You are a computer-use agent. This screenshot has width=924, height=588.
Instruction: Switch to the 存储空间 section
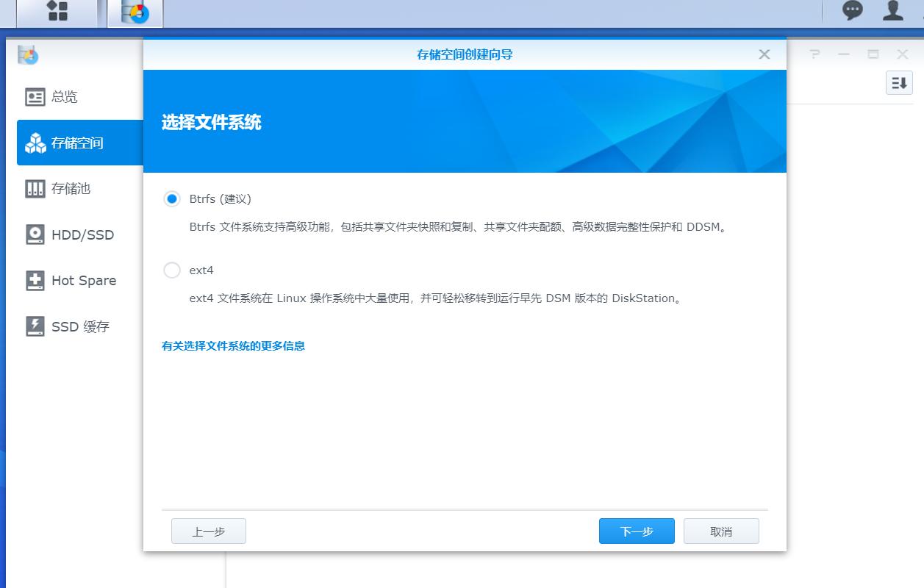pos(35,142)
